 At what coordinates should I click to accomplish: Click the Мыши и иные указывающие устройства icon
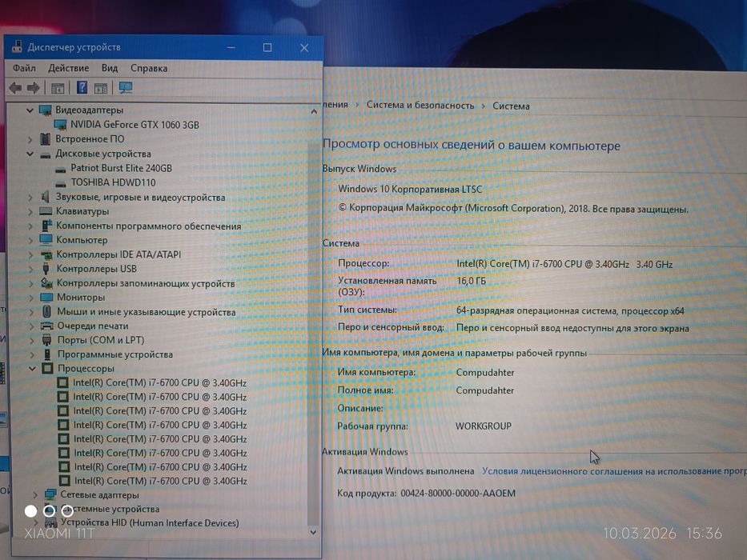coord(46,311)
